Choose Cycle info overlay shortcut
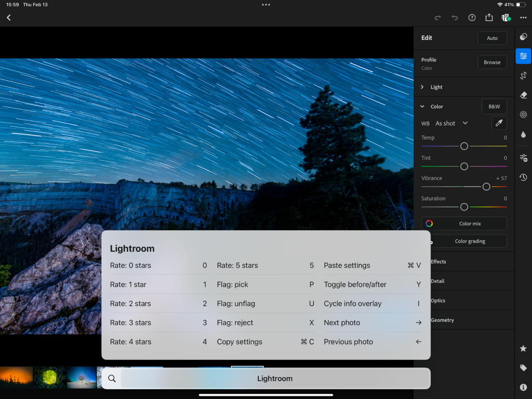This screenshot has width=532, height=399. pos(373,304)
